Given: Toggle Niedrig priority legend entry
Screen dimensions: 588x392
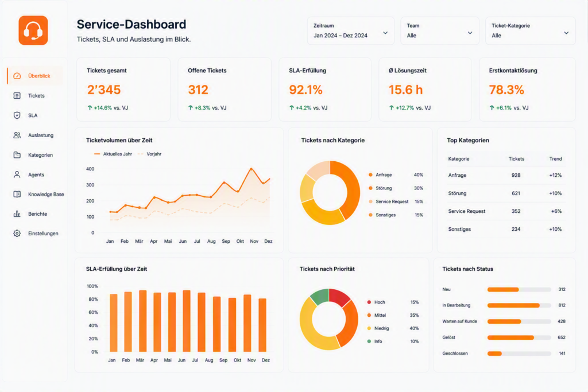Looking at the screenshot, I should [x=393, y=328].
